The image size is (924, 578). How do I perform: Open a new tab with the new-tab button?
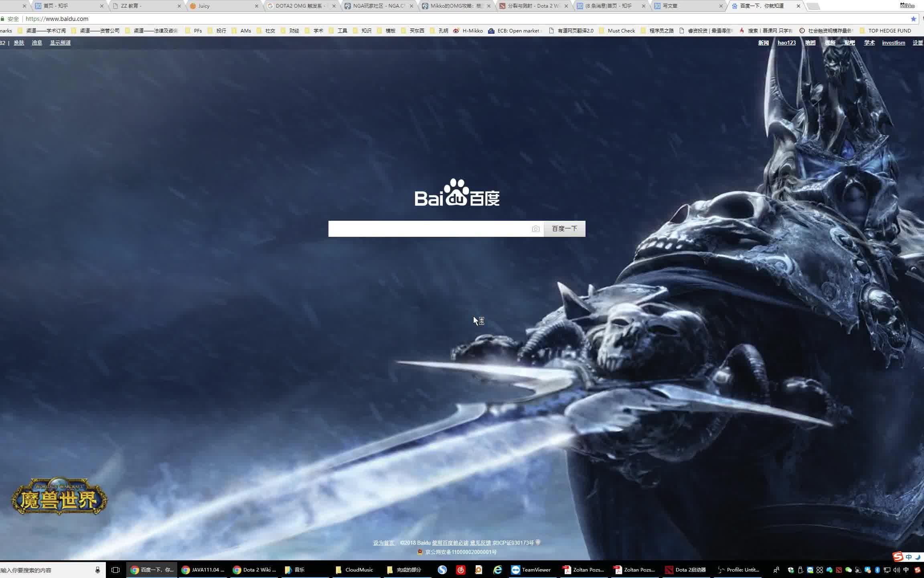813,6
